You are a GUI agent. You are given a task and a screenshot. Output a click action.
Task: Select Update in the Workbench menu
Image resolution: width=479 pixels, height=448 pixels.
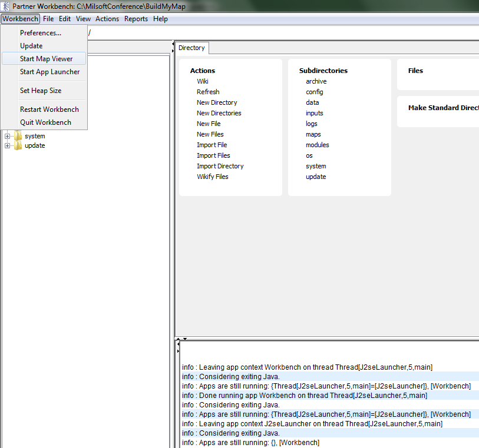[44, 46]
